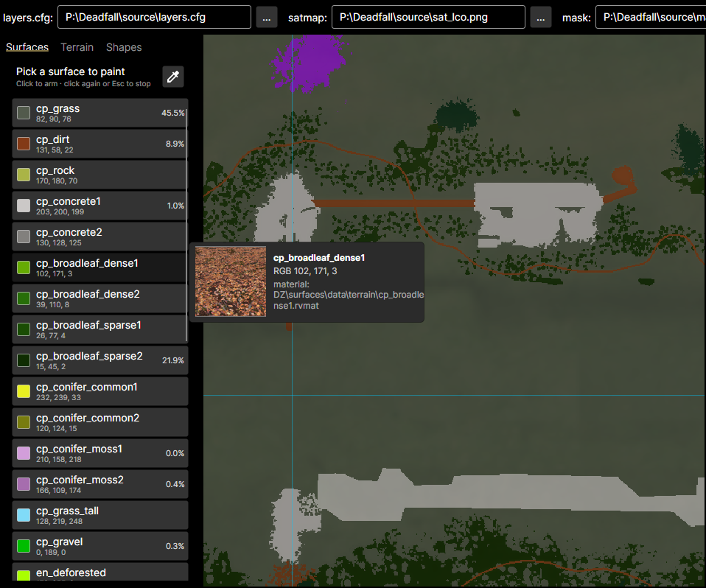Screen dimensions: 706x588
Task: Browse for layers.cfg file with ellipsis button
Action: click(x=267, y=18)
